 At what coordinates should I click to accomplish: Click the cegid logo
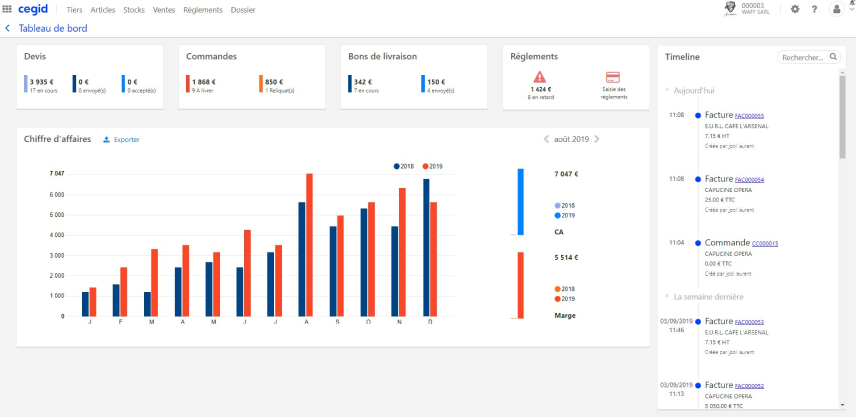tap(33, 9)
